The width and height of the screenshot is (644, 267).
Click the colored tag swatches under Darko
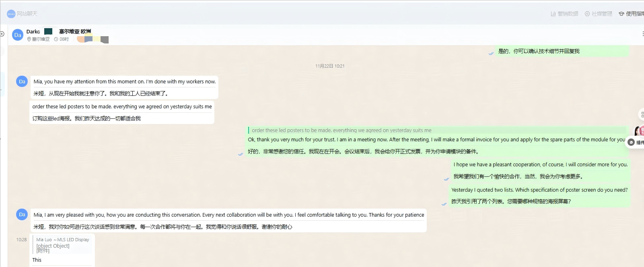(93, 39)
